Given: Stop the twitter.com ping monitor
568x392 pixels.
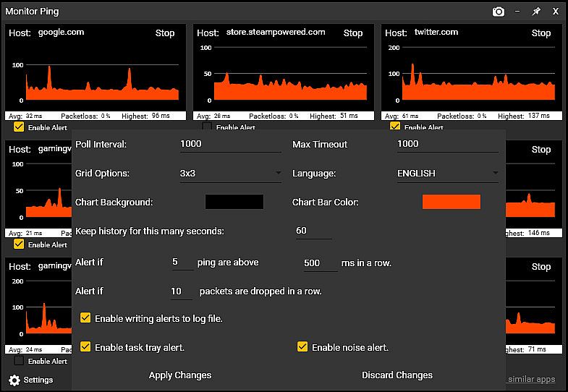Looking at the screenshot, I should coord(541,33).
